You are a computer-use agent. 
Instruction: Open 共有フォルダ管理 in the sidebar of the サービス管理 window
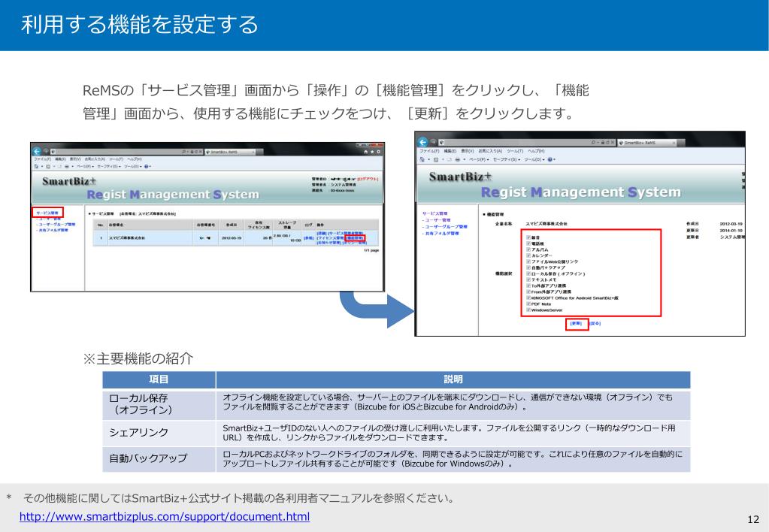(53, 230)
